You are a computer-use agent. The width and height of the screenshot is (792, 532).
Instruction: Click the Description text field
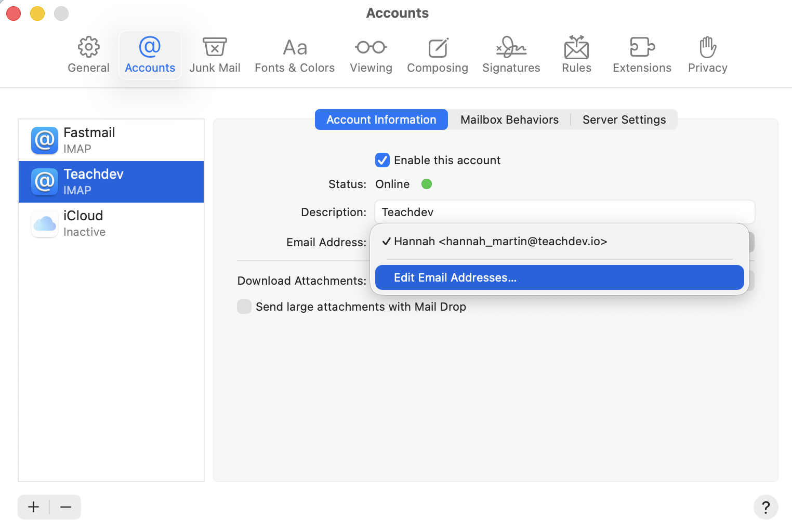[x=564, y=212]
